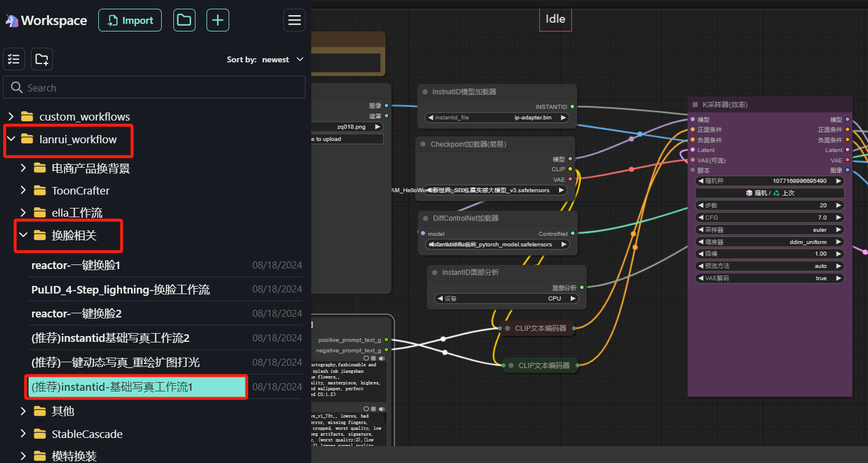The image size is (868, 463).
Task: Click the left arrow of the 步数 field
Action: click(x=700, y=206)
